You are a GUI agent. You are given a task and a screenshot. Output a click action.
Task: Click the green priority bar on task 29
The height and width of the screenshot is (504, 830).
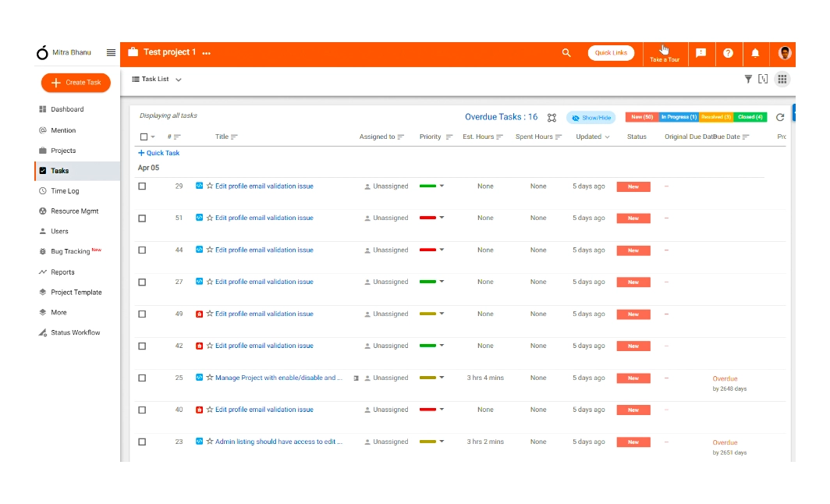[x=429, y=186]
